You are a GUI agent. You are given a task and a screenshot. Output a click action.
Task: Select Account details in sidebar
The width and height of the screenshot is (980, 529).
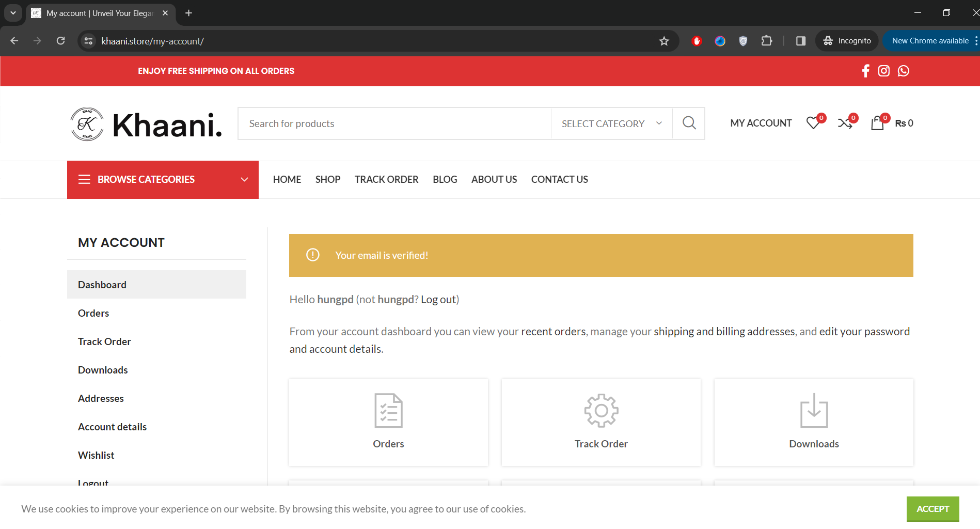(156, 427)
